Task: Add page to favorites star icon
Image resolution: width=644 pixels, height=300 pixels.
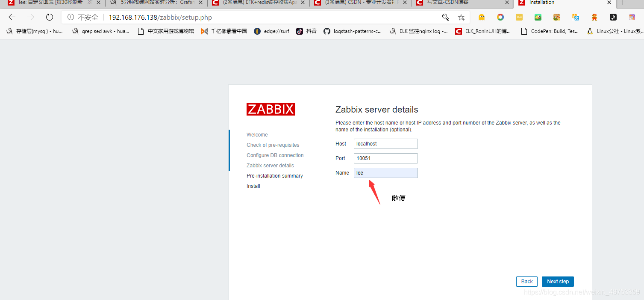Action: [461, 17]
